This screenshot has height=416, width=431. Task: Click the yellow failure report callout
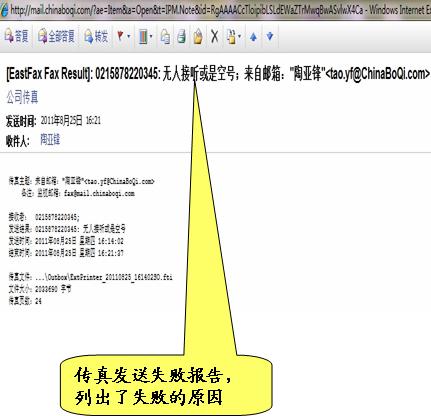click(x=166, y=385)
